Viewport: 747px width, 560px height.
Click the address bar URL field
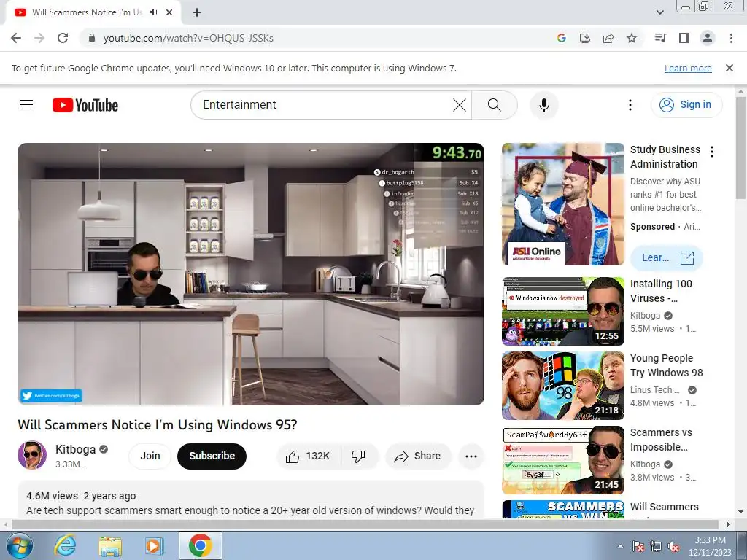click(x=314, y=38)
